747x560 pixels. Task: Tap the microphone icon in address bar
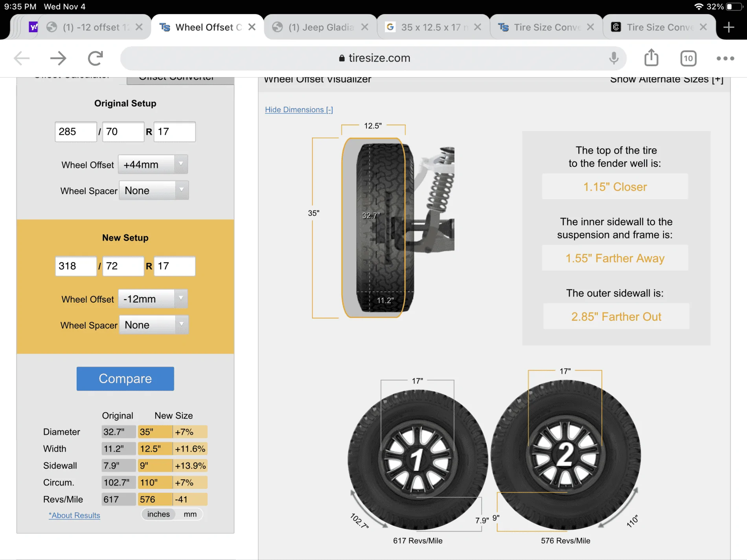click(x=613, y=58)
